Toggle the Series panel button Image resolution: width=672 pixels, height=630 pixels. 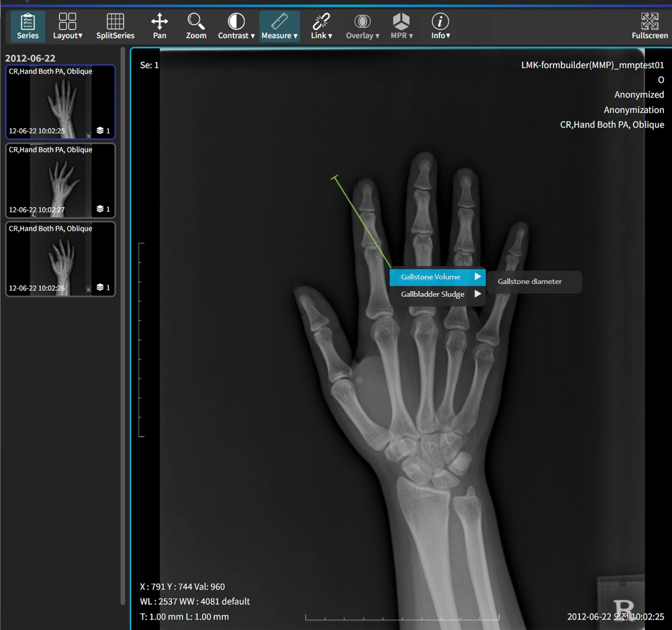[x=28, y=26]
